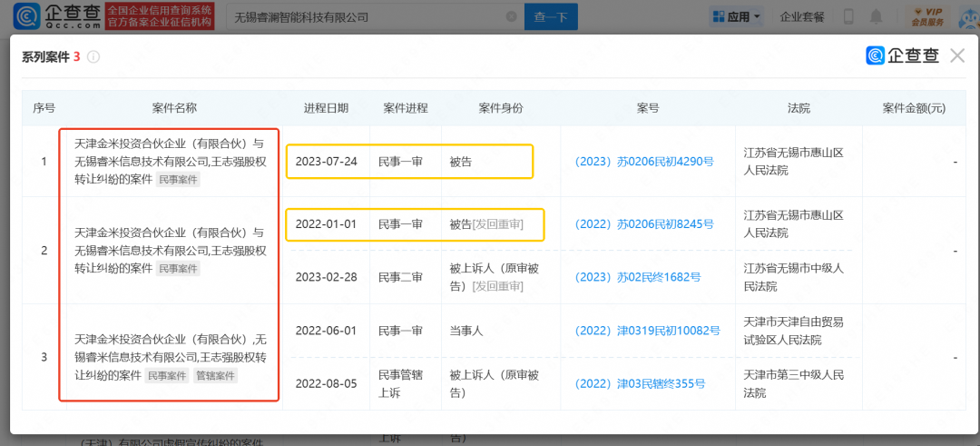This screenshot has width=980, height=446.
Task: Click the user avatar icon
Action: 968,17
